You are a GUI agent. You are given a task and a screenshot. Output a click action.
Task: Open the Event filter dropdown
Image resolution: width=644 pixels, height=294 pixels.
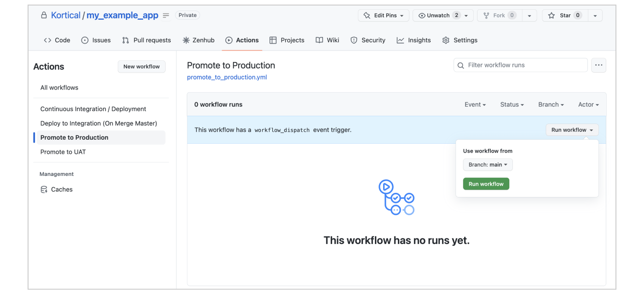pos(475,104)
